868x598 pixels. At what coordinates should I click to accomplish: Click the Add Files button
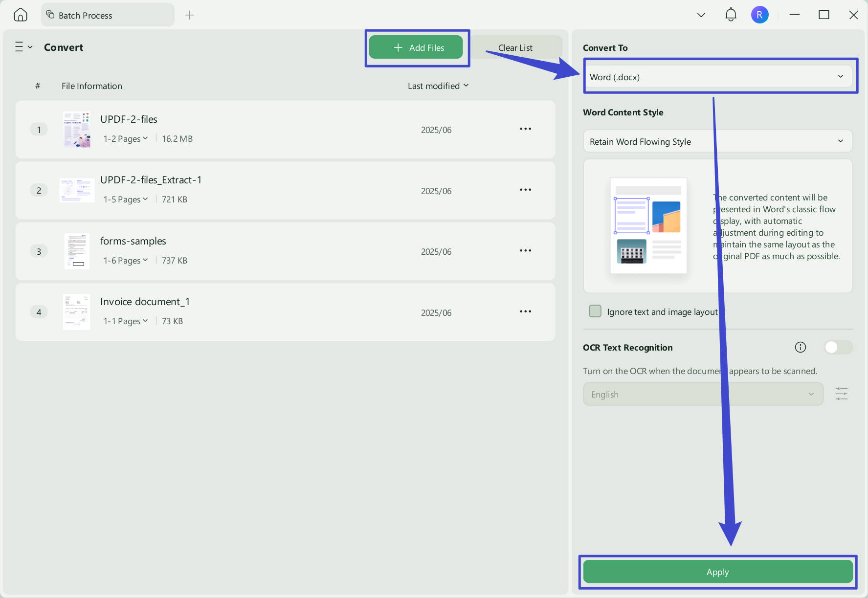[416, 47]
